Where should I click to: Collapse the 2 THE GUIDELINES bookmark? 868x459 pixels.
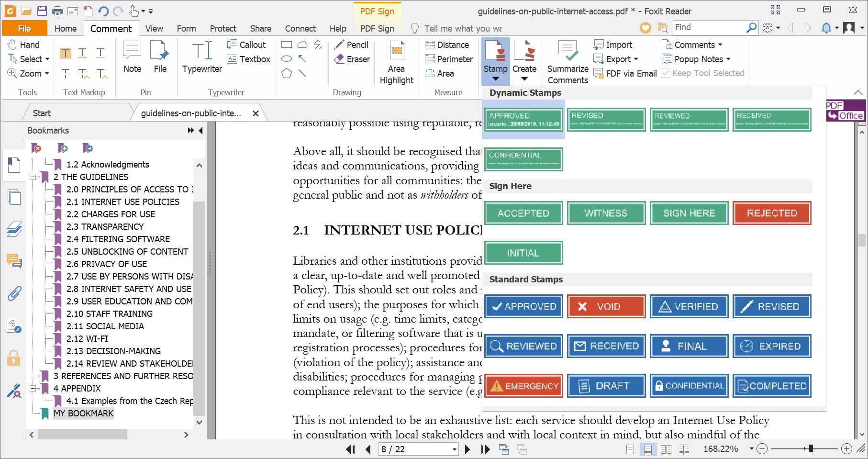point(33,177)
